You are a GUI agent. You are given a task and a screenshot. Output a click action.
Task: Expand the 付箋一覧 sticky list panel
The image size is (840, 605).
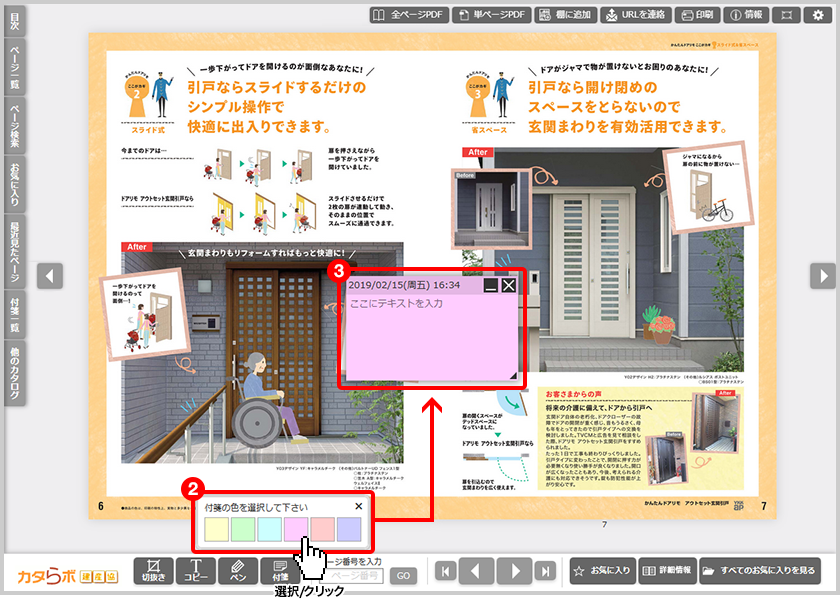point(14,314)
